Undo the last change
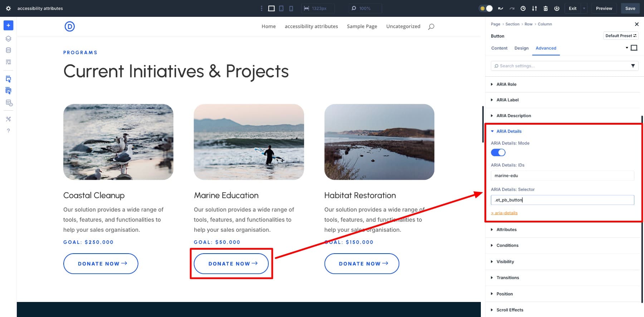This screenshot has height=317, width=644. (x=501, y=8)
